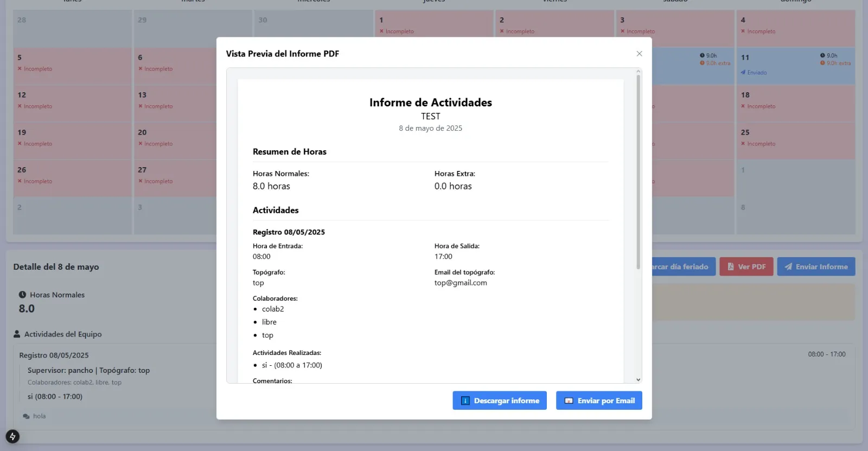The image size is (868, 451).
Task: Click the X icon beside Incompleto on day 13
Action: 141,106
